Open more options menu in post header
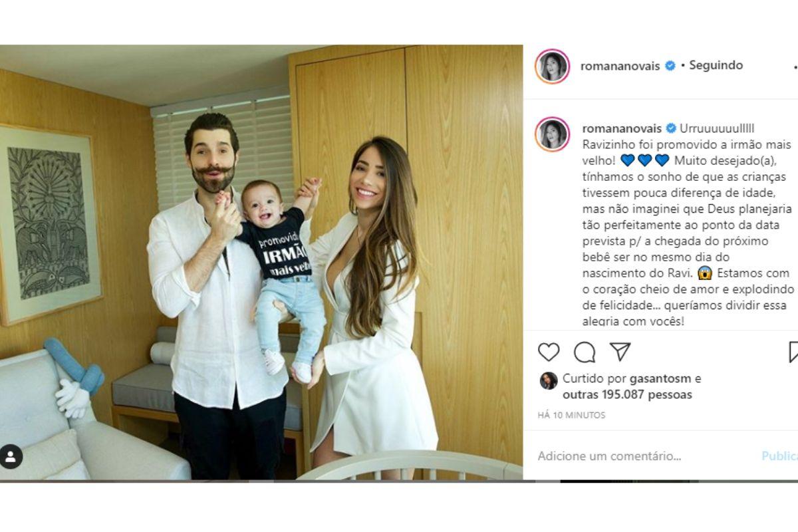This screenshot has height=532, width=798. (x=795, y=66)
